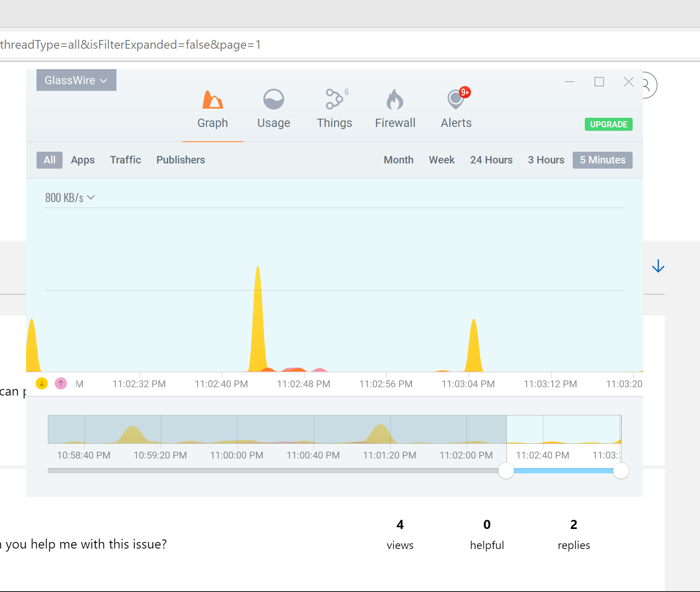The width and height of the screenshot is (700, 592).
Task: Open the GlassWire main menu dropdown
Action: [x=76, y=80]
